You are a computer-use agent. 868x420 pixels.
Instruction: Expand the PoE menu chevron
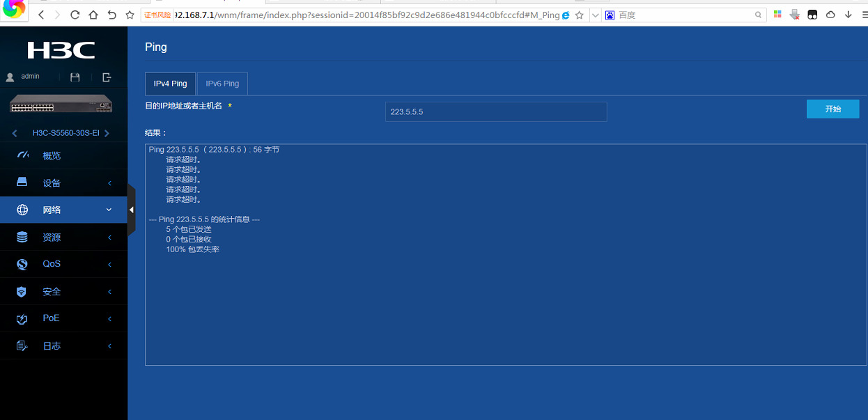pyautogui.click(x=109, y=319)
